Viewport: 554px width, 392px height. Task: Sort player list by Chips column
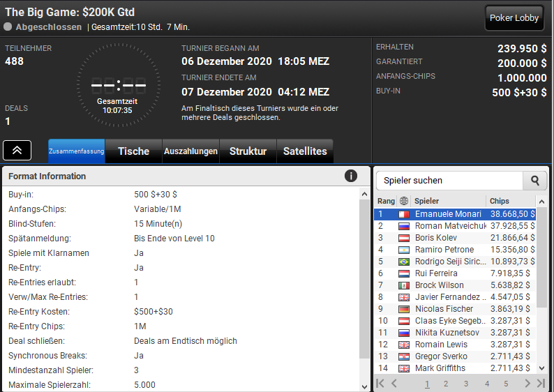pyautogui.click(x=509, y=201)
